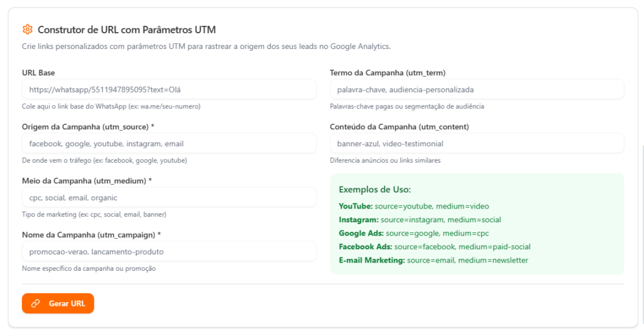This screenshot has width=644, height=336.
Task: Click the link icon on Gerar URL
Action: click(x=36, y=303)
